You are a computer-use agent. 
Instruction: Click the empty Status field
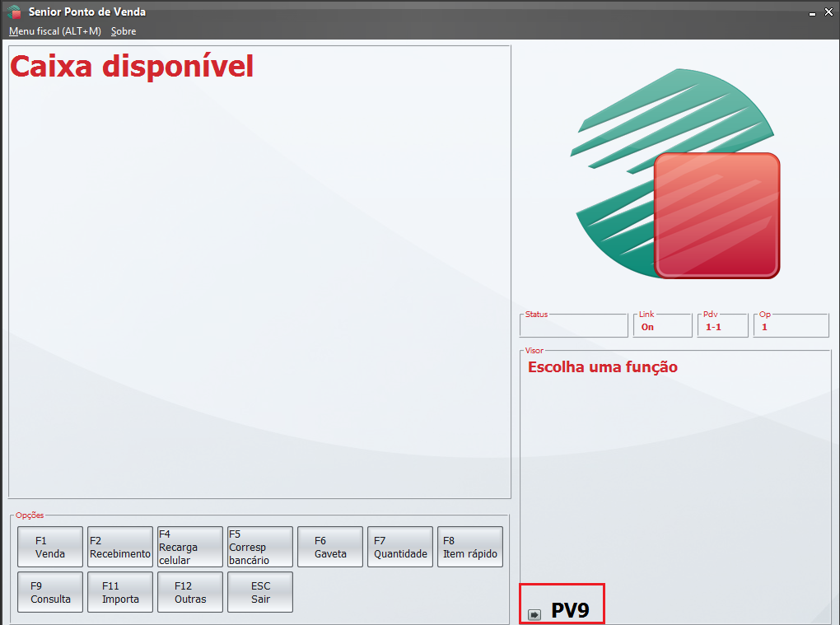point(574,326)
